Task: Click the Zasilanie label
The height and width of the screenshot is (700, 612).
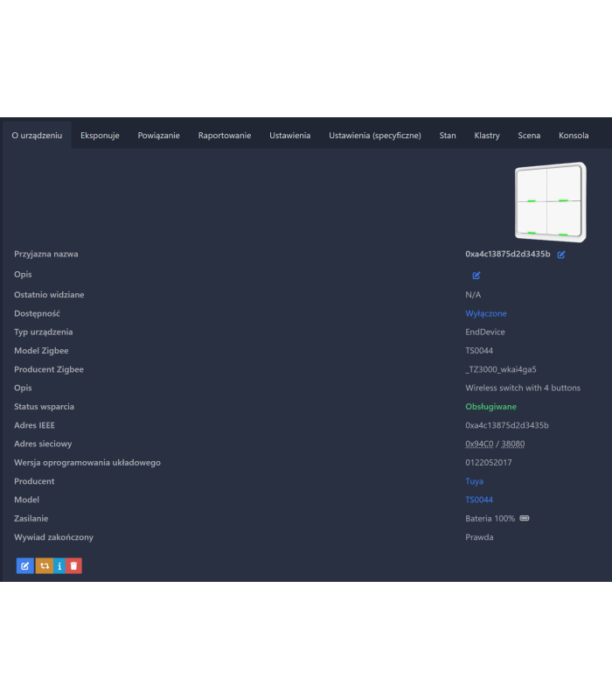Action: pos(31,518)
